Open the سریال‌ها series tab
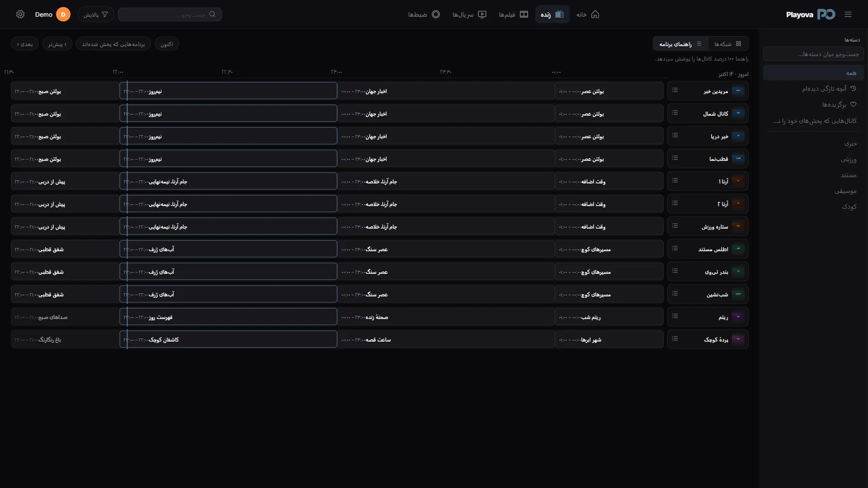The height and width of the screenshot is (488, 868). pyautogui.click(x=469, y=14)
